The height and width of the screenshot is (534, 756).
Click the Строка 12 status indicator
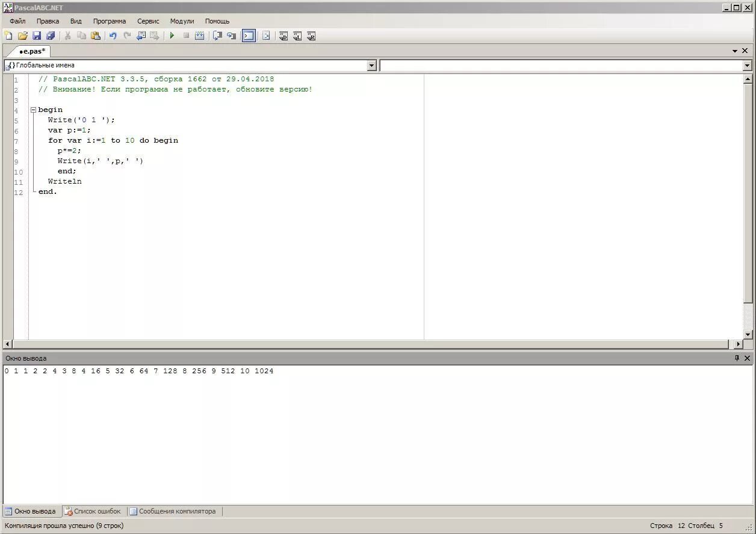(668, 526)
